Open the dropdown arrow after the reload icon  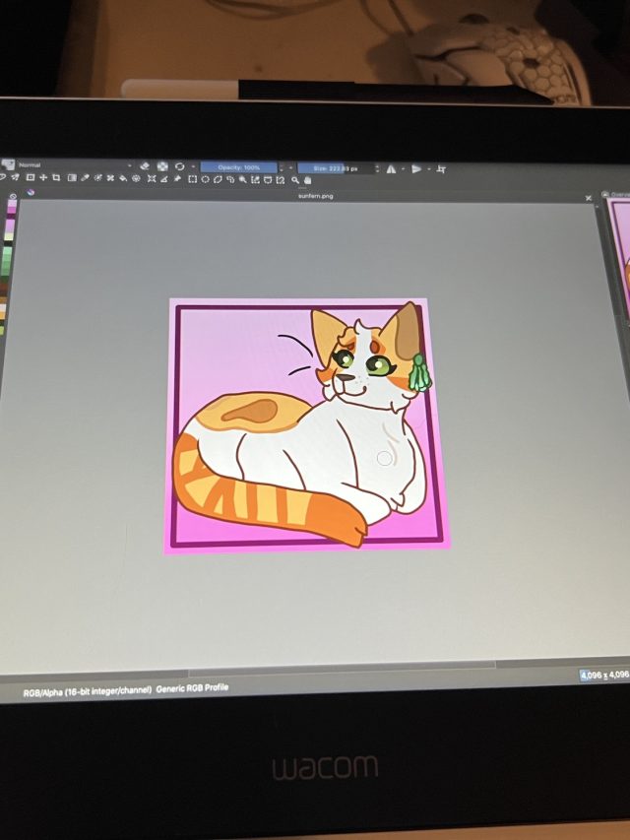[193, 166]
